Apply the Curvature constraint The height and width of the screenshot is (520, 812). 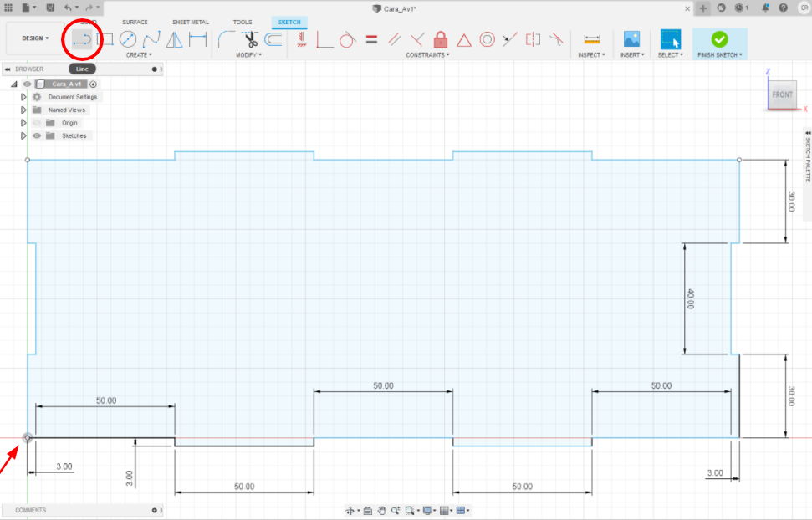557,39
